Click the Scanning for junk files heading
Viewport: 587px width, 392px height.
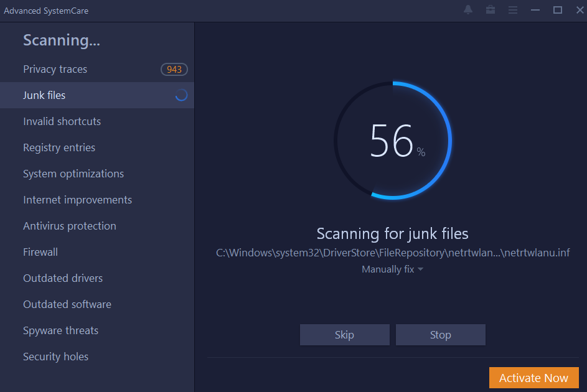[x=392, y=234]
